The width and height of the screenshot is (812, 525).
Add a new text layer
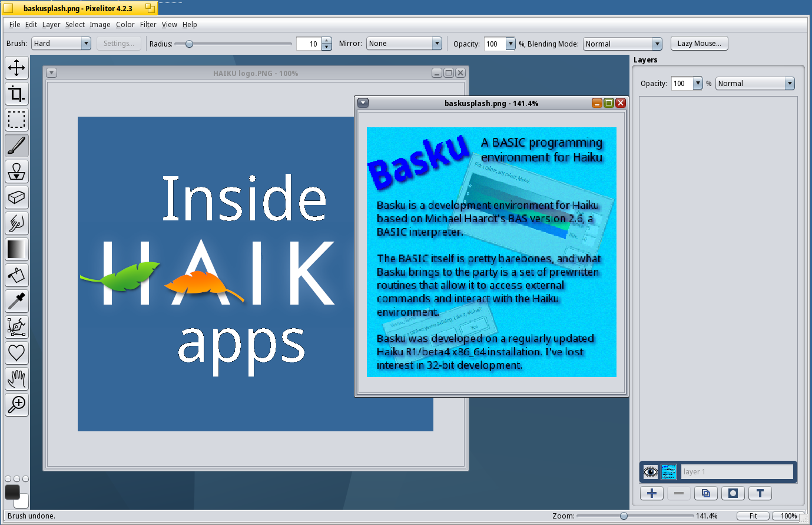(760, 493)
